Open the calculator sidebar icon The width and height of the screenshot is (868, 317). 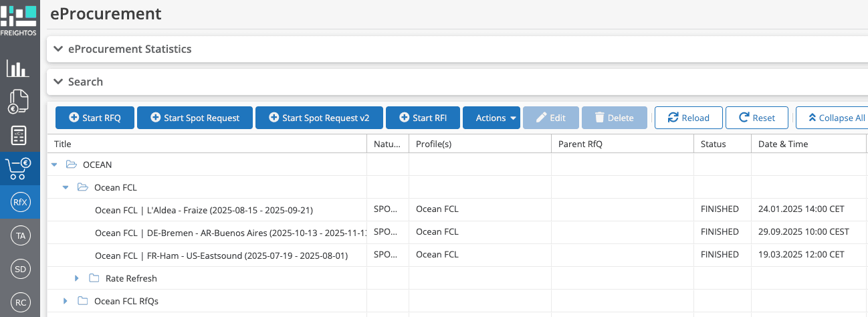point(19,135)
